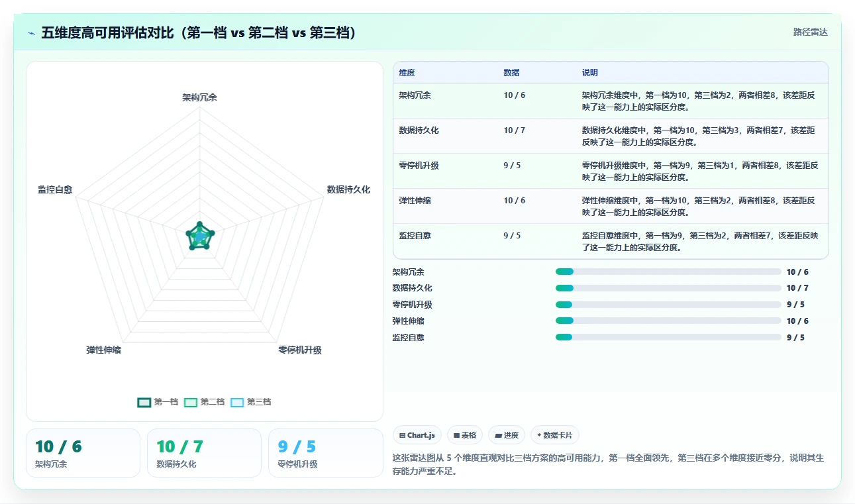
Task: Click the 进度 tag chip
Action: pyautogui.click(x=507, y=435)
